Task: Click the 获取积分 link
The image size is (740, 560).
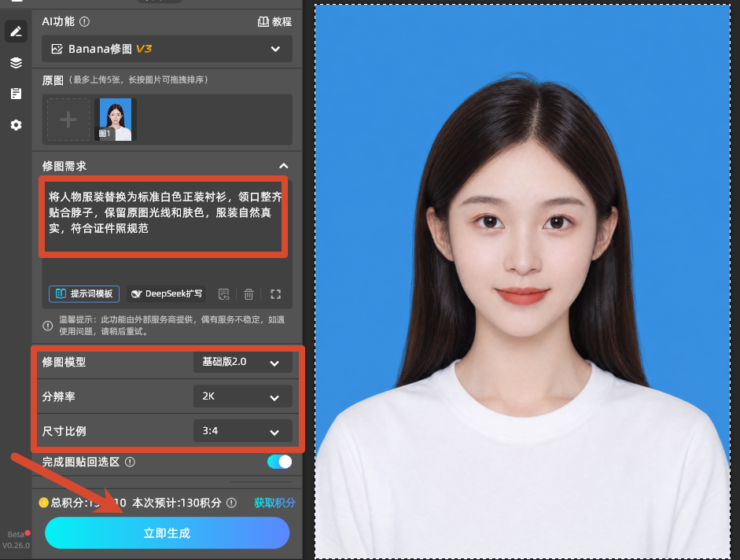Action: pyautogui.click(x=274, y=503)
